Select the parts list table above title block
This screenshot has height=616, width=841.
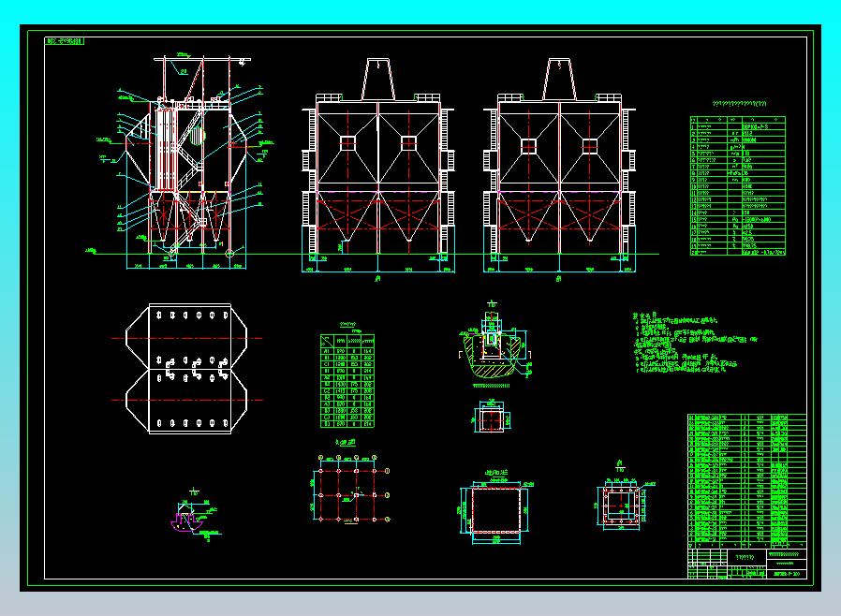747,480
